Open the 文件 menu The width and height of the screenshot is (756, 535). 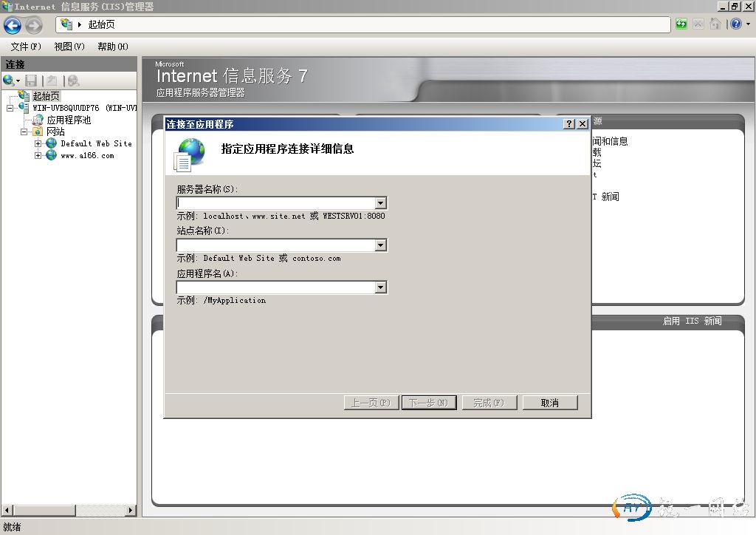tap(24, 46)
